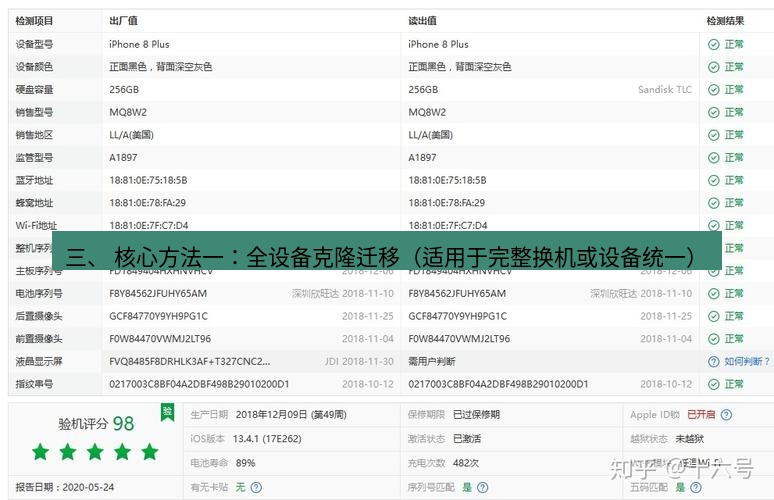Click 报告日期：2020-05-24 text

click(65, 488)
